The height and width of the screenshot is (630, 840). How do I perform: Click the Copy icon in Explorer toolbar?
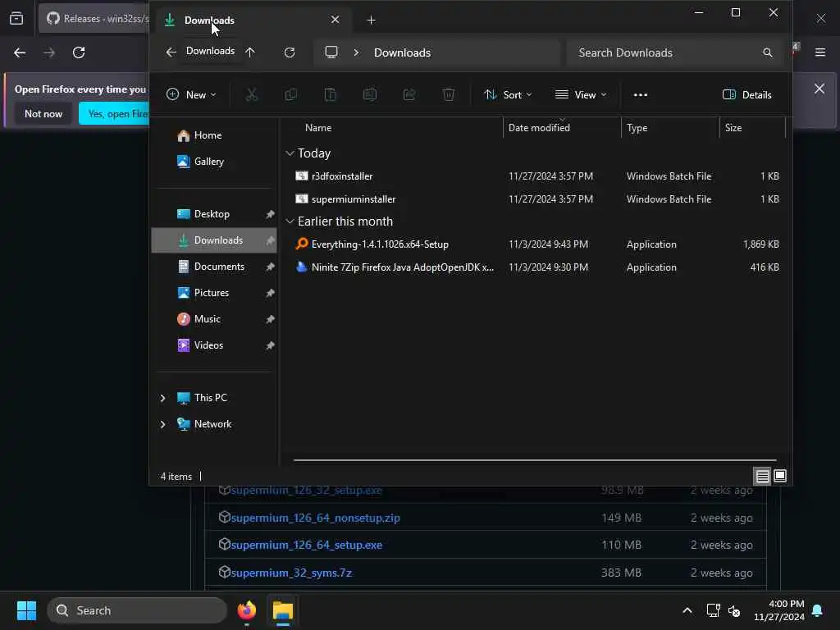click(x=291, y=95)
